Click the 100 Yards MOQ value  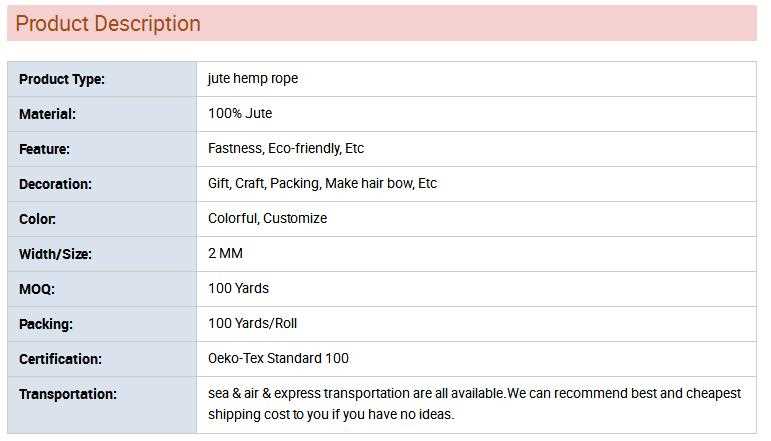pos(238,289)
